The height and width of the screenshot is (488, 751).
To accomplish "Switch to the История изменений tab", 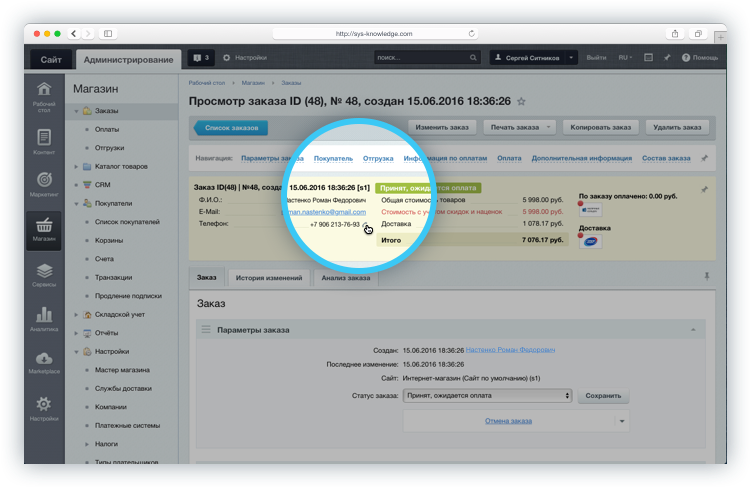I will [x=268, y=277].
